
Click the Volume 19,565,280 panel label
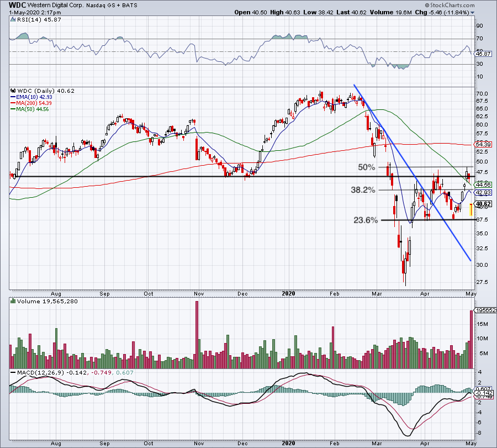(47, 301)
